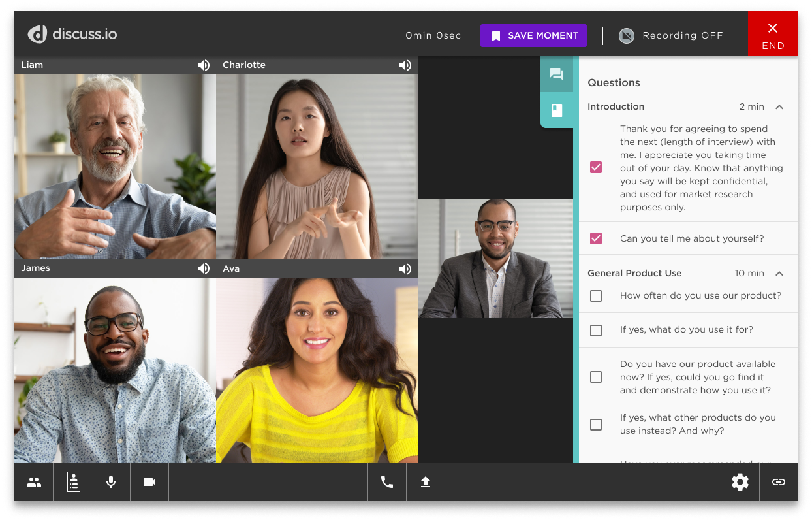Select the moderator video thumbnail
This screenshot has height=520, width=812.
point(495,259)
